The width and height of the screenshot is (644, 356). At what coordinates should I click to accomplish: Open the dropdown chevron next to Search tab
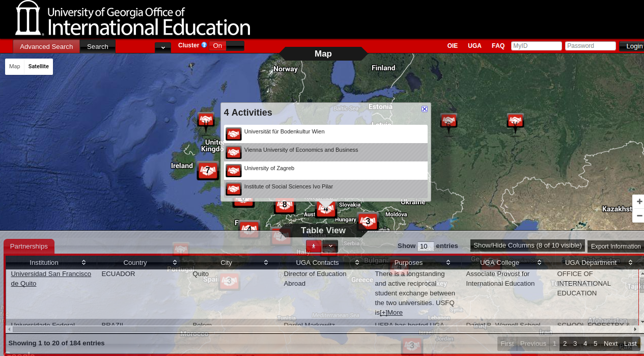tap(163, 47)
